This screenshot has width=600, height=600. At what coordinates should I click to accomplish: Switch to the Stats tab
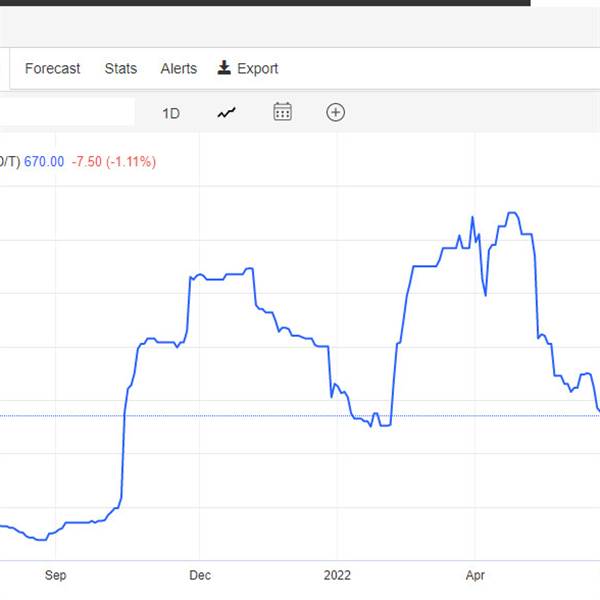[121, 68]
